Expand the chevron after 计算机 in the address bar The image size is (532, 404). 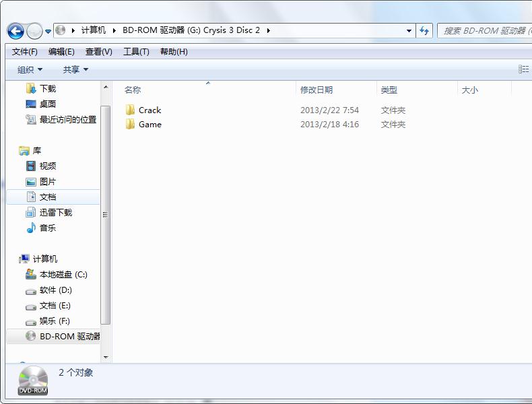[114, 30]
